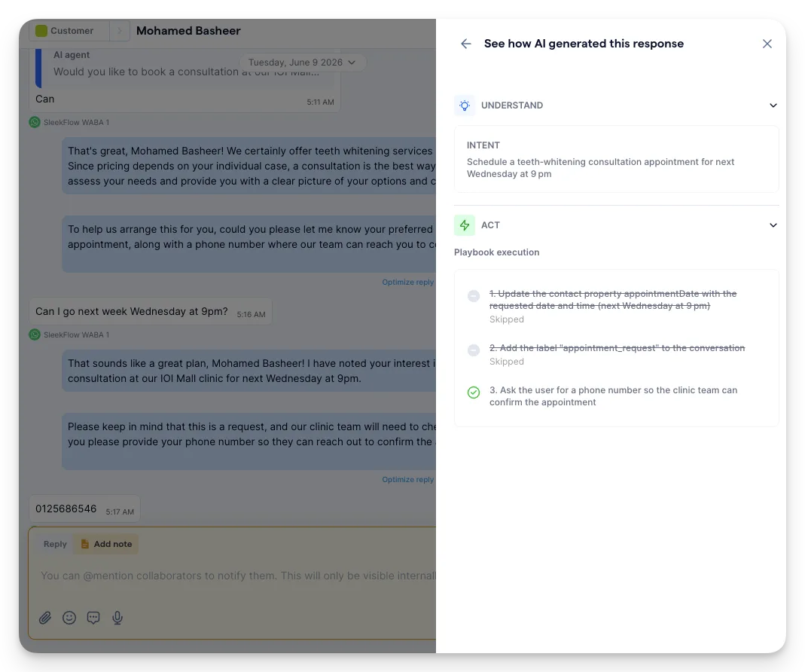The width and height of the screenshot is (805, 672).
Task: Click the green checkmark for step 3
Action: (474, 393)
